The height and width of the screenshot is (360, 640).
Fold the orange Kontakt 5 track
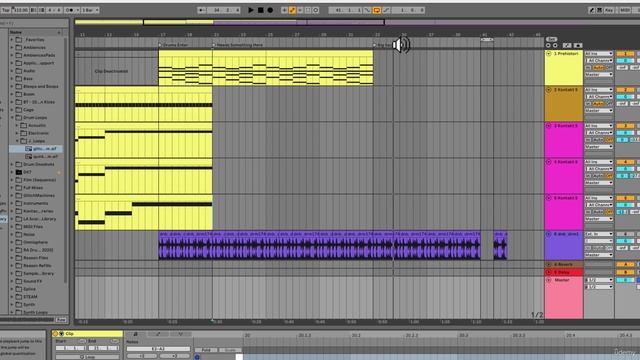point(549,90)
